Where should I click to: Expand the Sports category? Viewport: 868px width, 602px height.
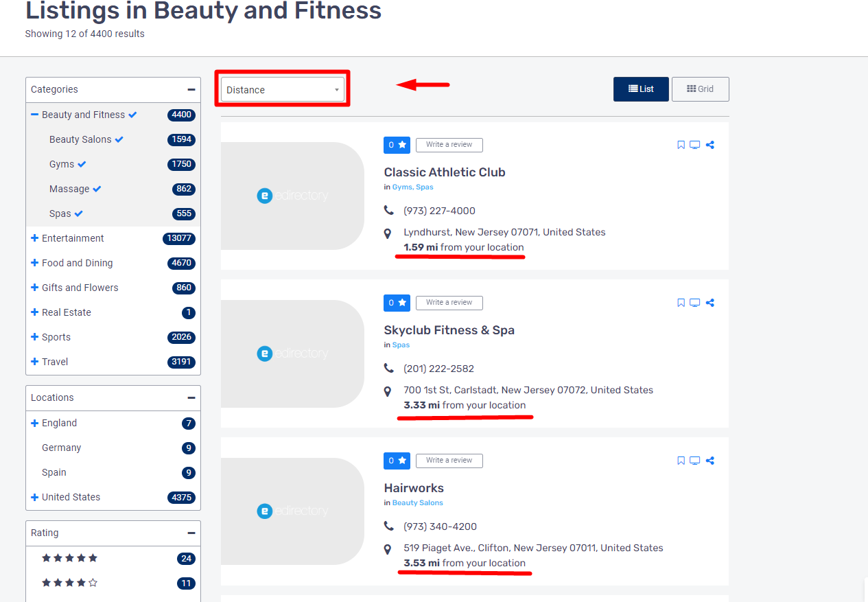click(34, 337)
